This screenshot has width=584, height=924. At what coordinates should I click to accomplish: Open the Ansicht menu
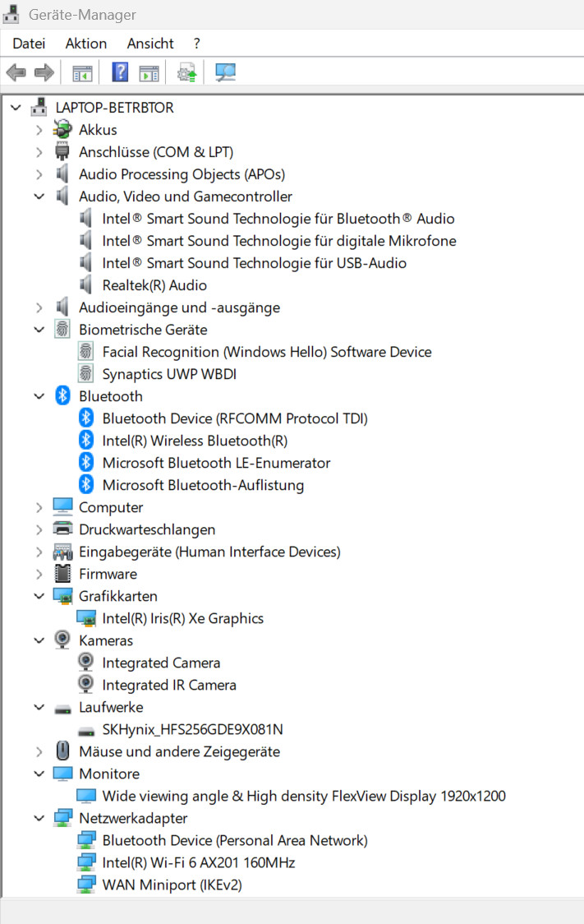point(150,44)
